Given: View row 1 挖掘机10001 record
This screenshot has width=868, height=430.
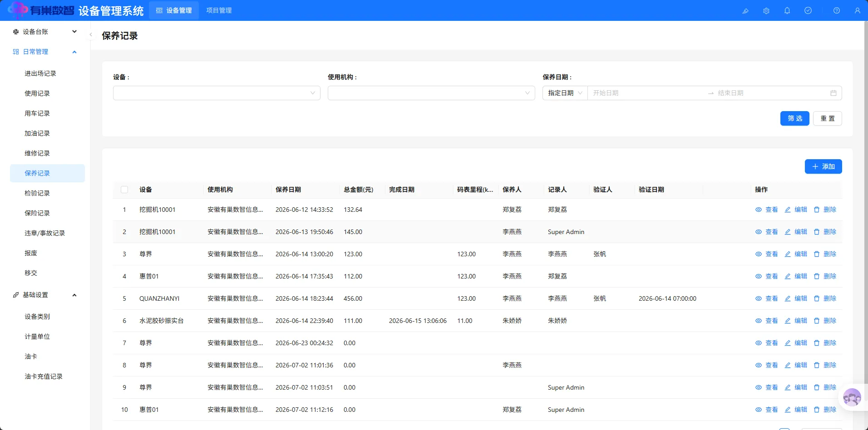Looking at the screenshot, I should click(x=766, y=210).
